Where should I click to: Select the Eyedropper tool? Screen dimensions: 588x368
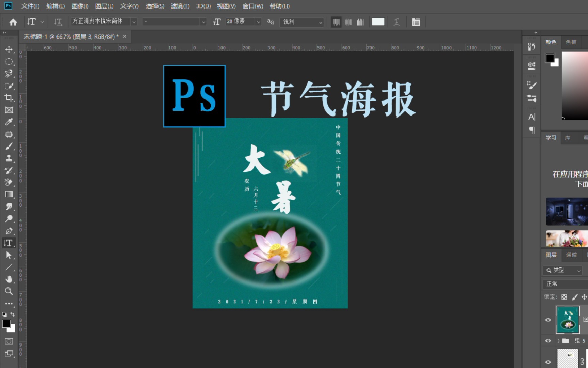[x=9, y=122]
